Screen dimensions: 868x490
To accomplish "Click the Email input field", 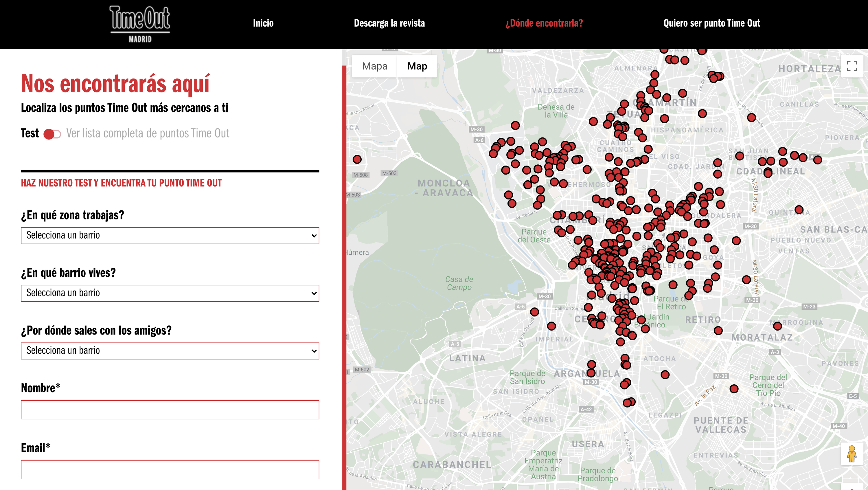I will tap(170, 469).
